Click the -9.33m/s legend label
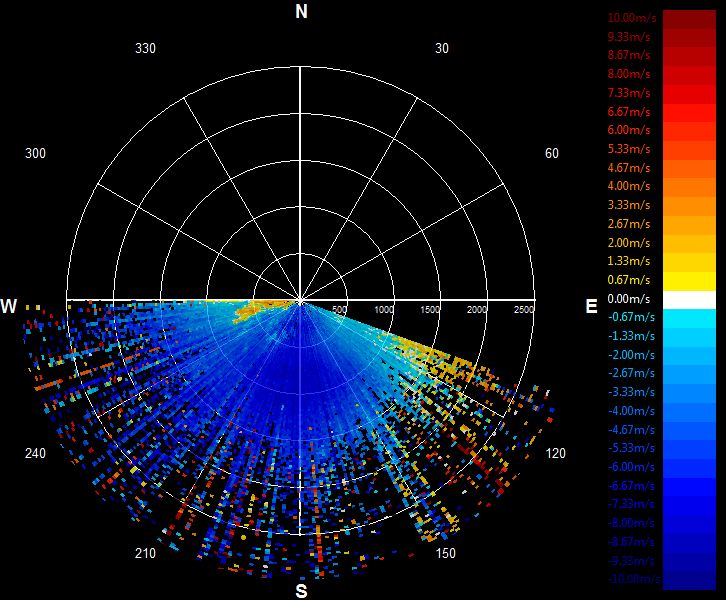Image resolution: width=726 pixels, height=600 pixels. pos(631,561)
